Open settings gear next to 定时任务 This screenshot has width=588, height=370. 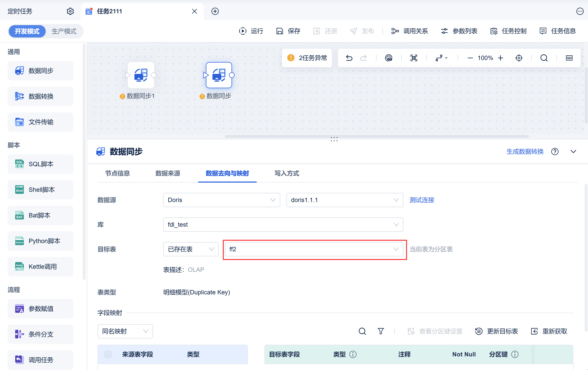coord(70,11)
